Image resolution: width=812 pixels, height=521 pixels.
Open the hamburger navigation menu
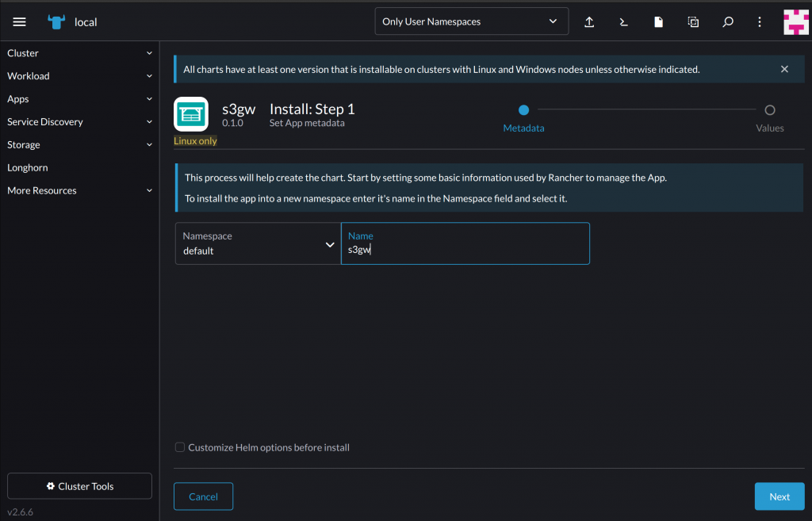point(20,22)
